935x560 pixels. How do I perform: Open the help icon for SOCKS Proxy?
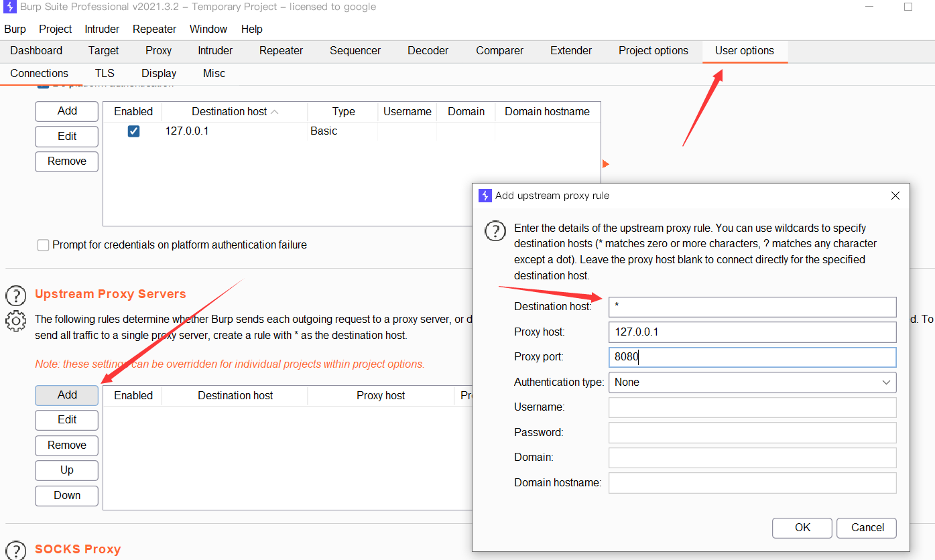click(15, 550)
